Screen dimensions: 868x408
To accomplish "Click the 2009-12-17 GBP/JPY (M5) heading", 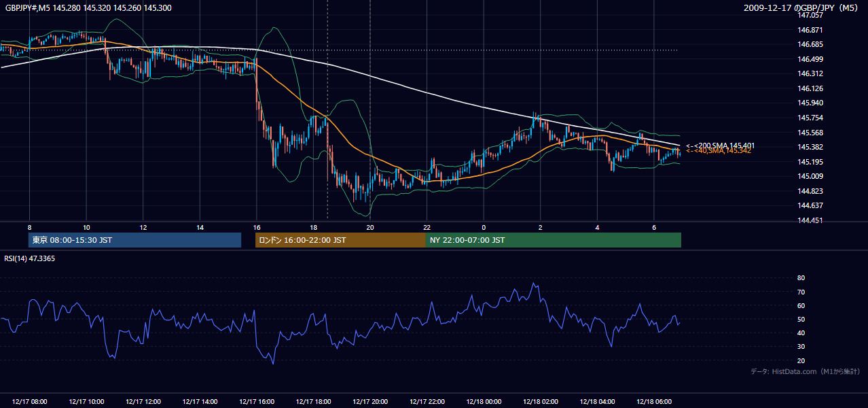I will tap(801, 7).
